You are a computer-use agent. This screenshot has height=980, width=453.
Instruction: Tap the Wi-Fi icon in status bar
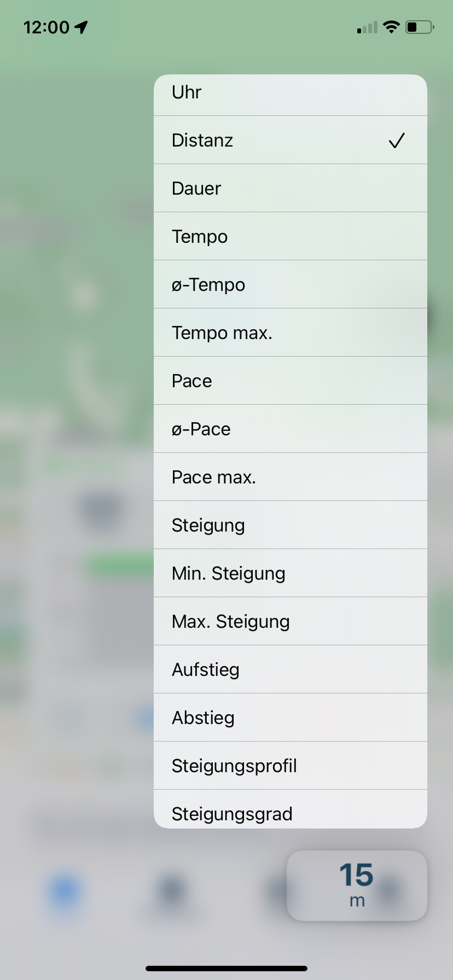coord(391,27)
